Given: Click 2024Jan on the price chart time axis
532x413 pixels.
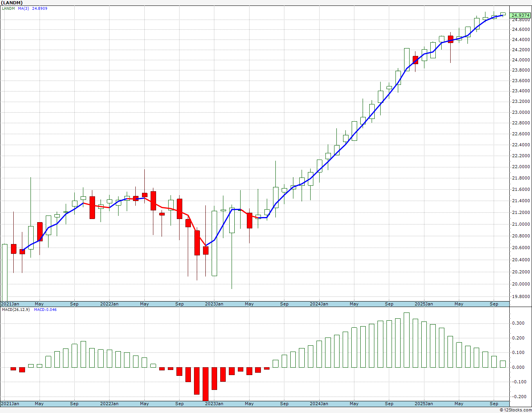Looking at the screenshot, I should coord(319,304).
